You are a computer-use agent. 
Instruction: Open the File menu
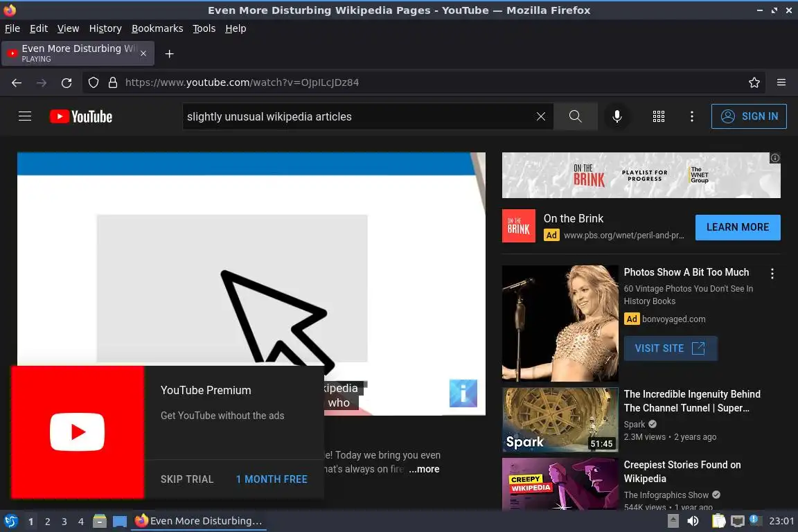coord(12,28)
